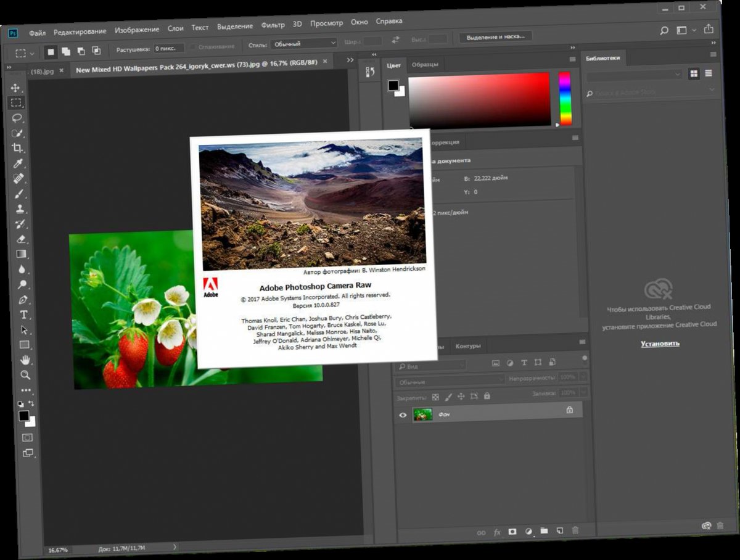Hide the Фон layer with eye icon
740x560 pixels.
click(403, 415)
